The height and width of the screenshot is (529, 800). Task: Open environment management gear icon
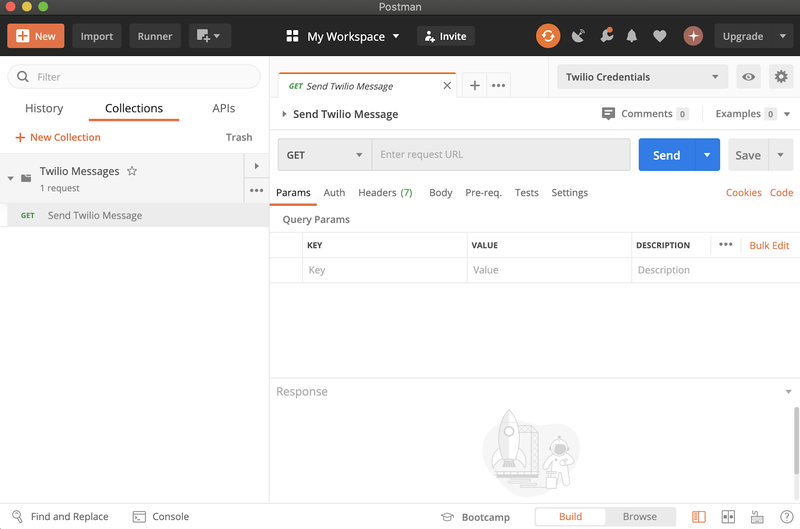click(x=779, y=77)
